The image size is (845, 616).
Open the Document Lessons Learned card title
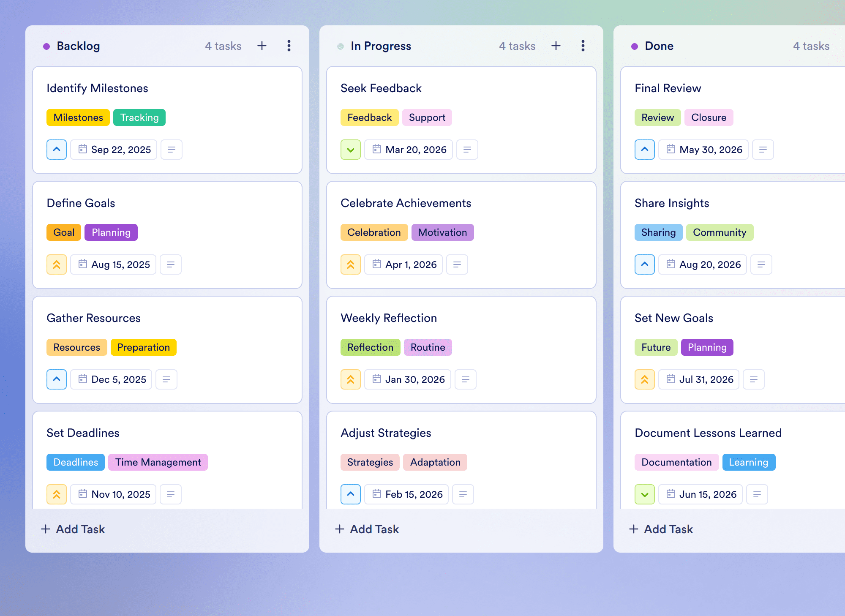(x=708, y=433)
